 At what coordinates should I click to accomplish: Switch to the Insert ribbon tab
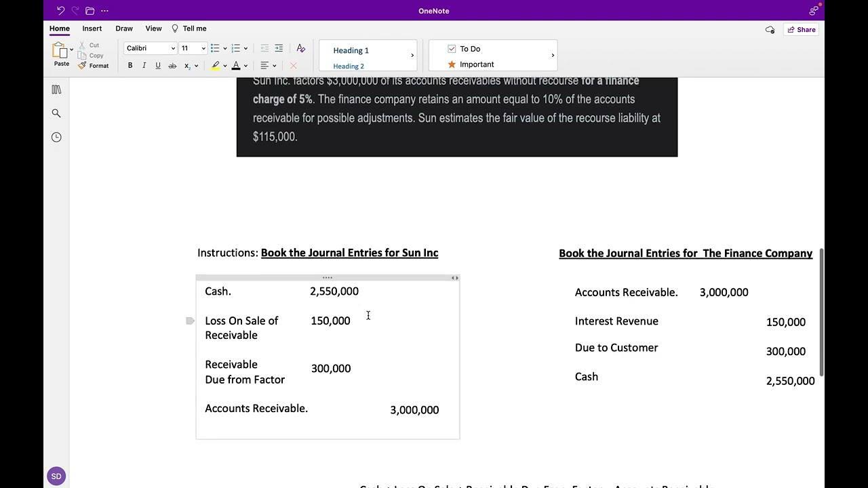tap(92, 28)
